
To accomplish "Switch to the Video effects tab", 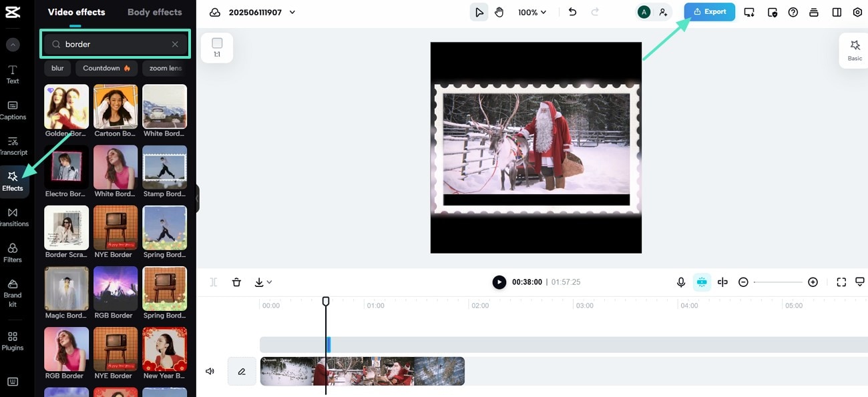I will 76,12.
